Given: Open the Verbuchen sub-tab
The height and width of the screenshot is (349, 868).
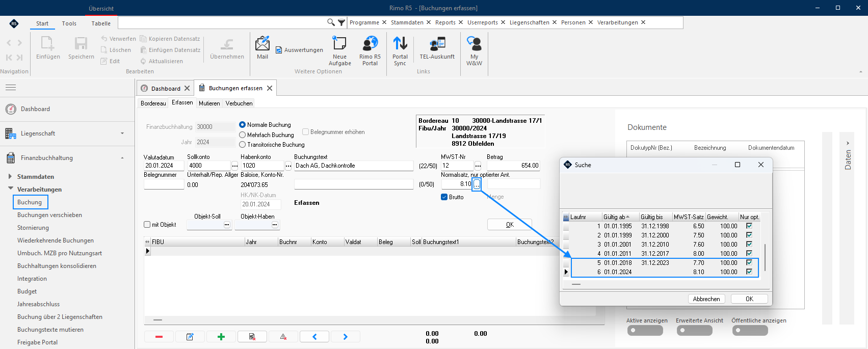Looking at the screenshot, I should [239, 103].
